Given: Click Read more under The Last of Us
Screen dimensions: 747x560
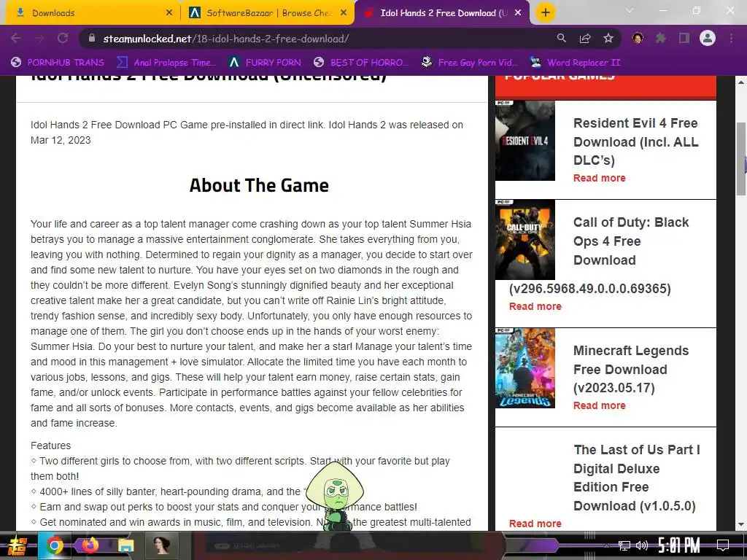Looking at the screenshot, I should (535, 524).
